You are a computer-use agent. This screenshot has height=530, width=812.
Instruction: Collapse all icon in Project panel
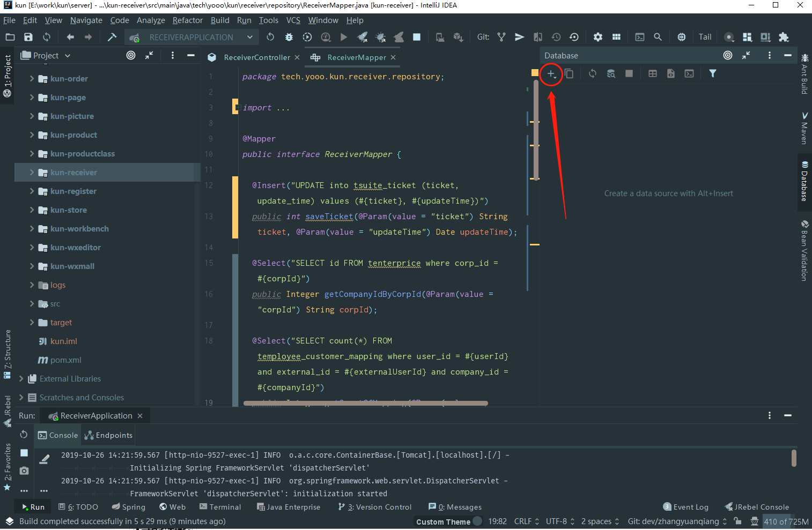[x=149, y=55]
